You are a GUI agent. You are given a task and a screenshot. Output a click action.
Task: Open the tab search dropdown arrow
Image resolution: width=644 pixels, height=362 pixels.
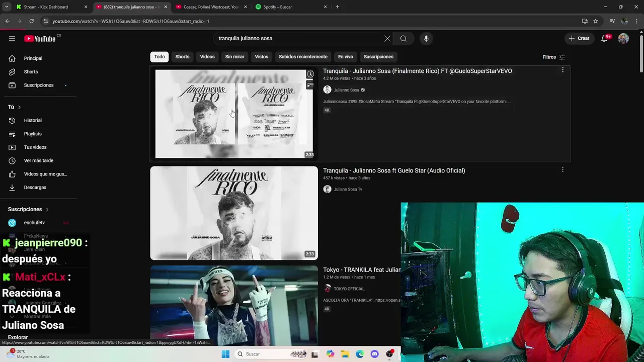click(6, 7)
